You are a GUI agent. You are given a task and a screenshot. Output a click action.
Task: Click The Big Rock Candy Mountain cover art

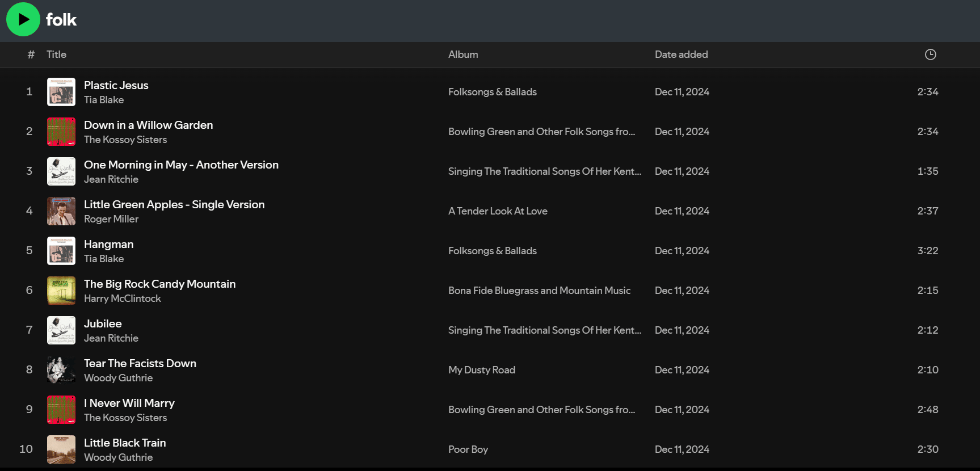pos(61,291)
